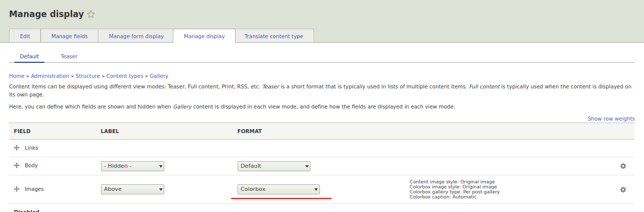This screenshot has height=212, width=644.
Task: Open the Images label dropdown
Action: (x=133, y=189)
